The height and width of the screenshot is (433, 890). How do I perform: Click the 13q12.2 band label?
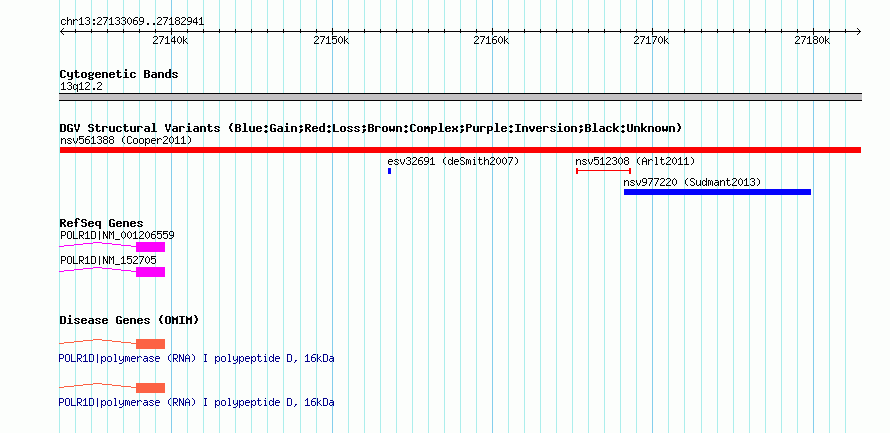tap(81, 87)
